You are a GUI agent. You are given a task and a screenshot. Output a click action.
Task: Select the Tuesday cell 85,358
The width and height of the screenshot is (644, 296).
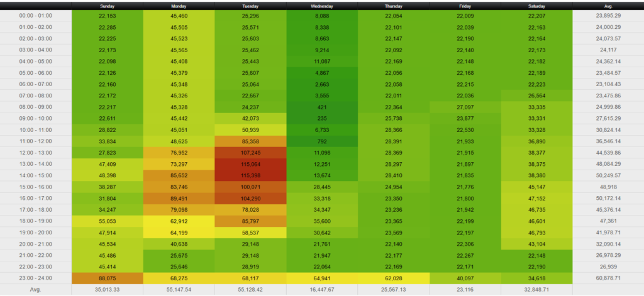[250, 141]
